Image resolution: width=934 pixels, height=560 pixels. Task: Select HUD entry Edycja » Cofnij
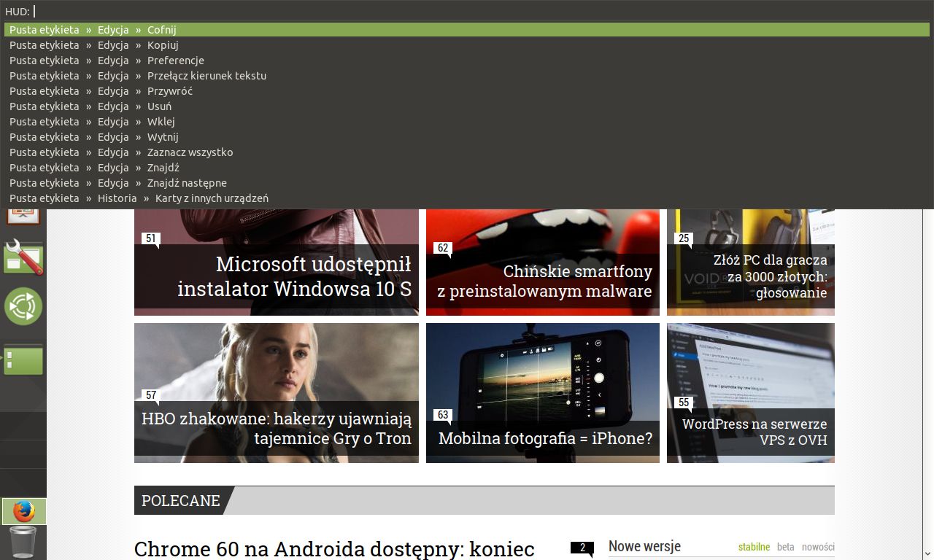467,30
